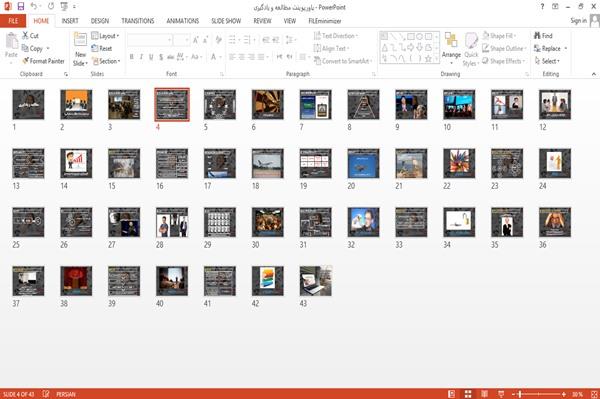Toggle Italic formatting

point(141,57)
